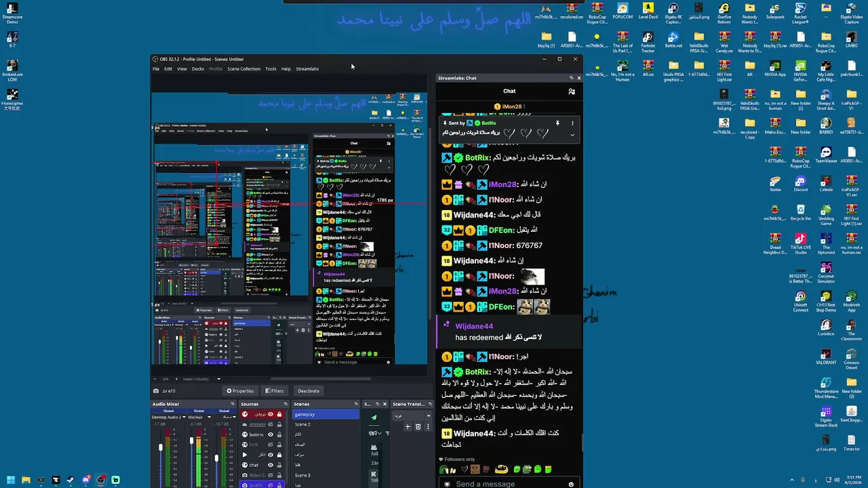
Task: Toggle the lock on the zv e10 source
Action: [x=279, y=485]
